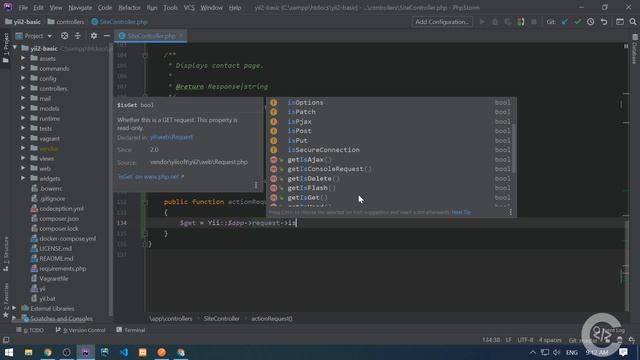Expand the controllers folder
This screenshot has width=640, height=360.
point(23,88)
